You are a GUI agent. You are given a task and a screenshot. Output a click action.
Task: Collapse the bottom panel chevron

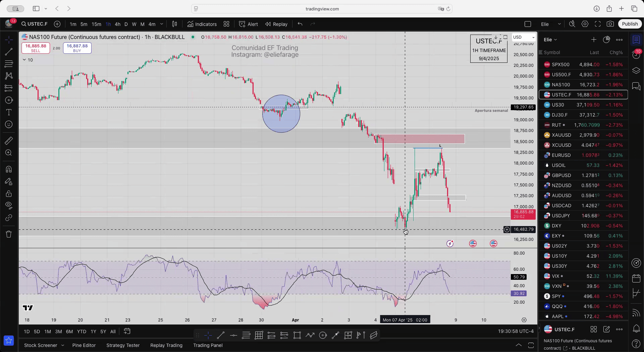pyautogui.click(x=519, y=345)
